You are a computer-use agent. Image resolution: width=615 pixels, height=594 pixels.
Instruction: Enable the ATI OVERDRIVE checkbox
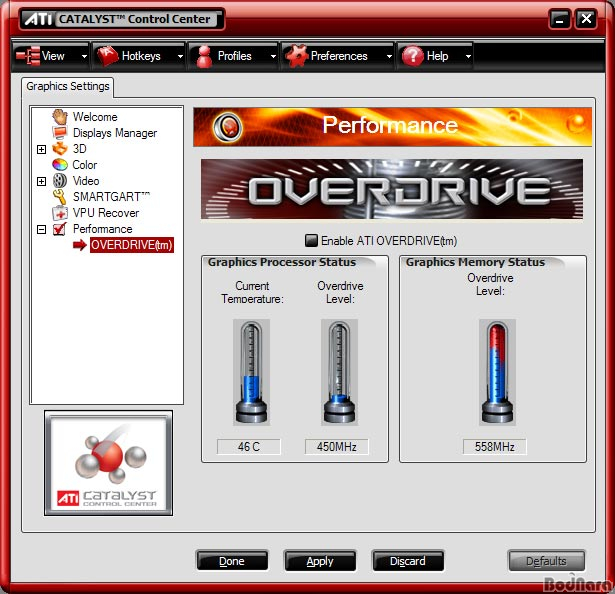click(x=311, y=240)
